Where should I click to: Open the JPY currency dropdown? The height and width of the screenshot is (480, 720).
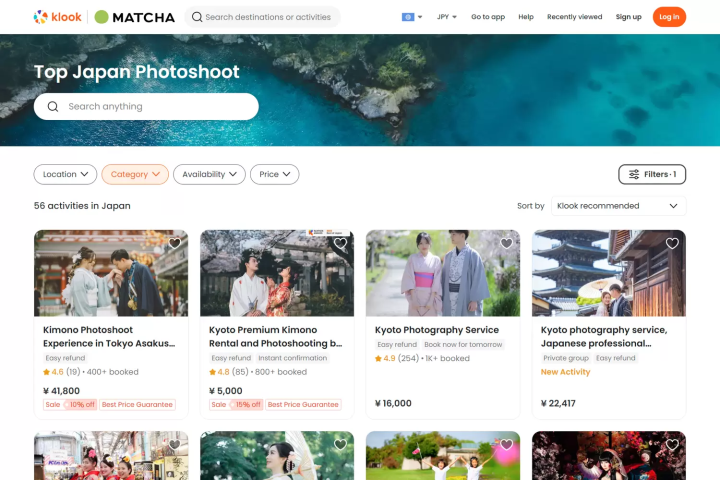click(447, 17)
